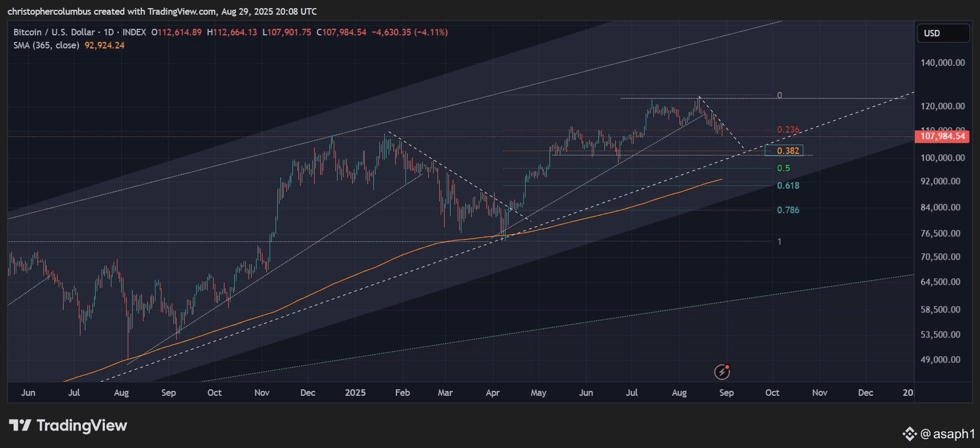Screen dimensions: 980x448
Task: Click the 2025 label on time axis
Action: (x=355, y=393)
